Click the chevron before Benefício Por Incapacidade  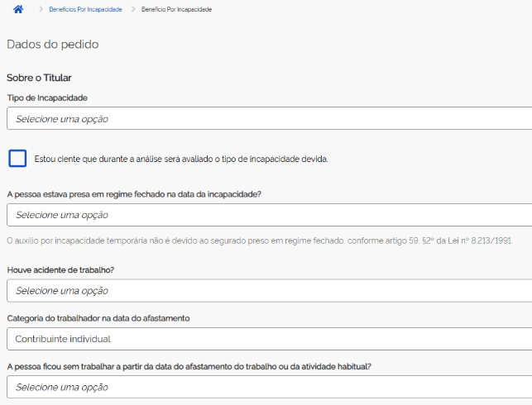pos(132,9)
